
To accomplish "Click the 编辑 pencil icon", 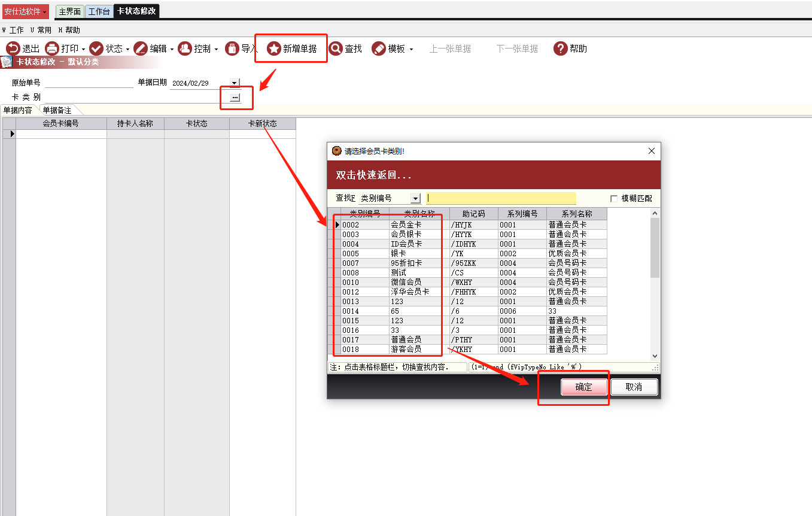I will pos(141,48).
